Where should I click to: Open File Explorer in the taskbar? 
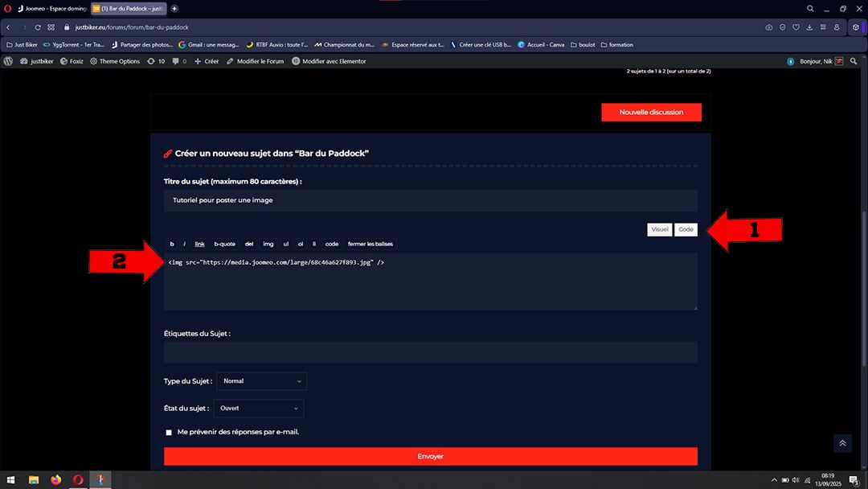coord(34,479)
